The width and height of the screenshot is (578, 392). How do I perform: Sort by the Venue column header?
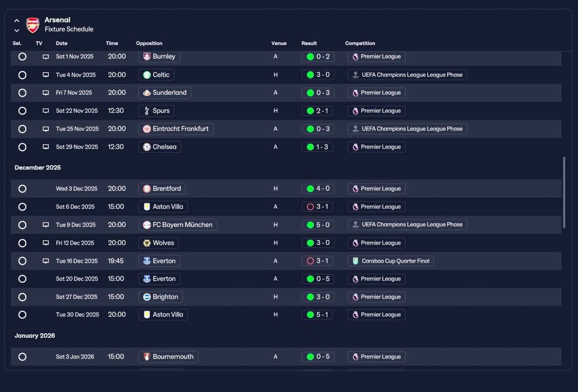click(279, 43)
